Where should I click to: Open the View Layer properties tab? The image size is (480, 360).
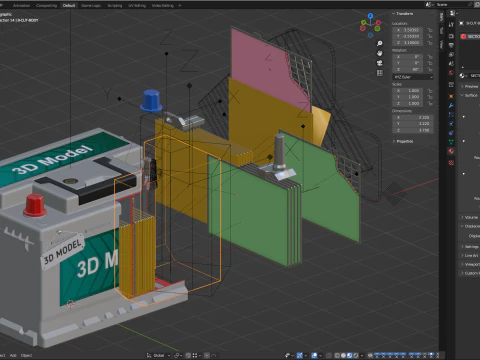[x=451, y=54]
